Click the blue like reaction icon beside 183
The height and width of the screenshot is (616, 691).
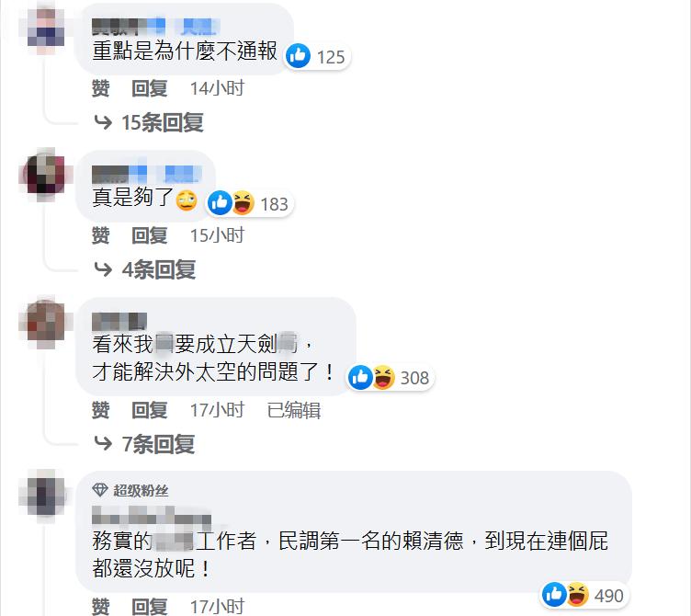(220, 203)
